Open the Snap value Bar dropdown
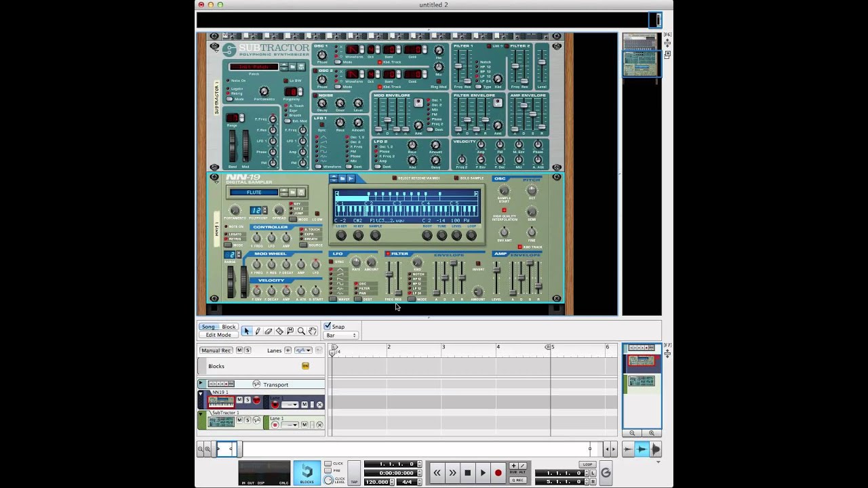 (340, 335)
